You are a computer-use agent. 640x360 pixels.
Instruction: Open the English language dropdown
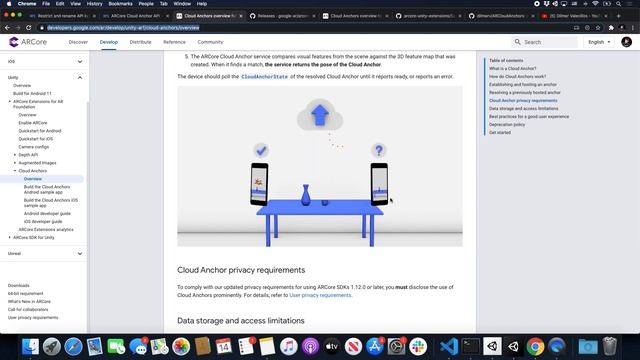click(599, 42)
